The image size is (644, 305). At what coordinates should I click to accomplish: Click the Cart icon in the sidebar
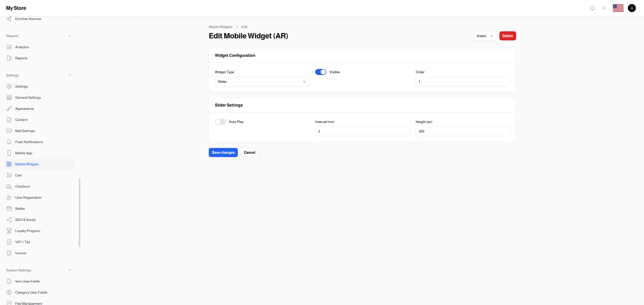pyautogui.click(x=9, y=175)
